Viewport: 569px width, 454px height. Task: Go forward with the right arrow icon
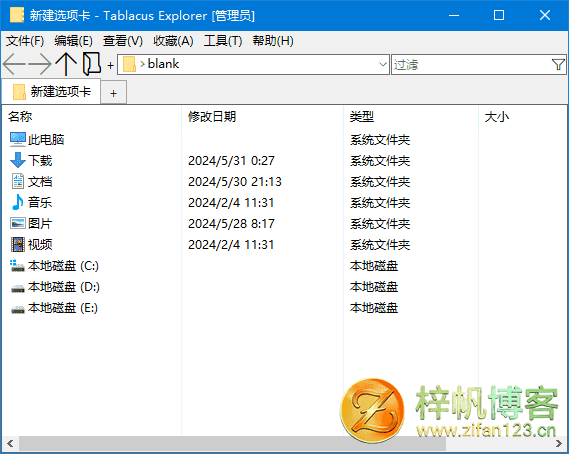point(40,64)
